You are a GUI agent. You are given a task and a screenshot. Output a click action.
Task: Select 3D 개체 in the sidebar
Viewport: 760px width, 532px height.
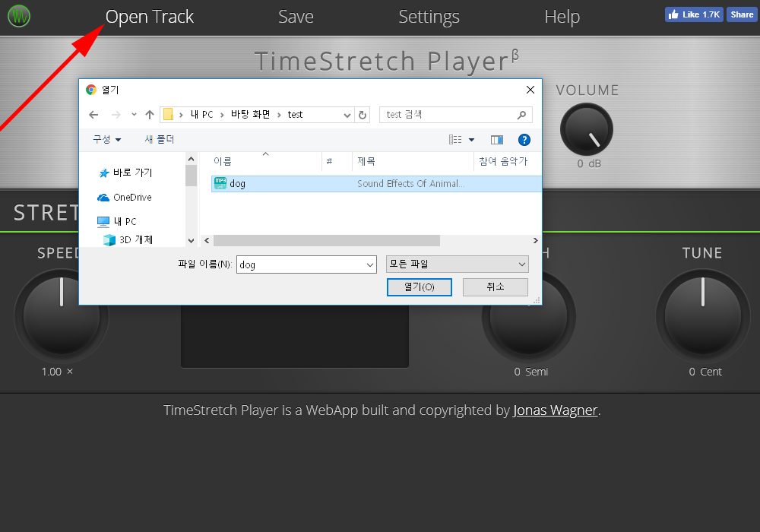(129, 240)
